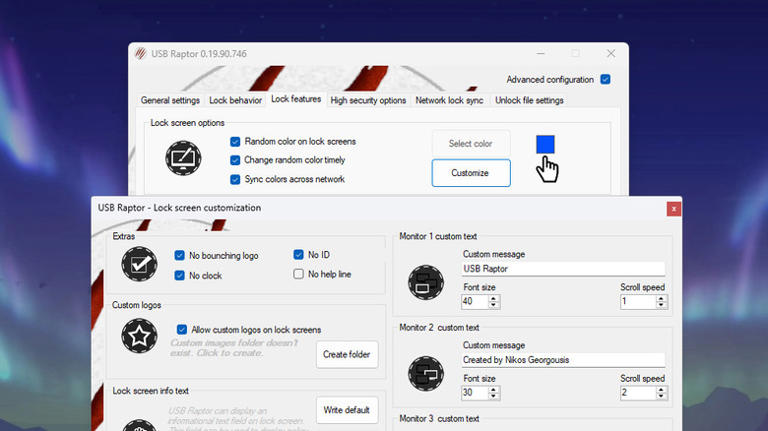Go to the Network lock sync tab
The width and height of the screenshot is (768, 431).
click(449, 100)
